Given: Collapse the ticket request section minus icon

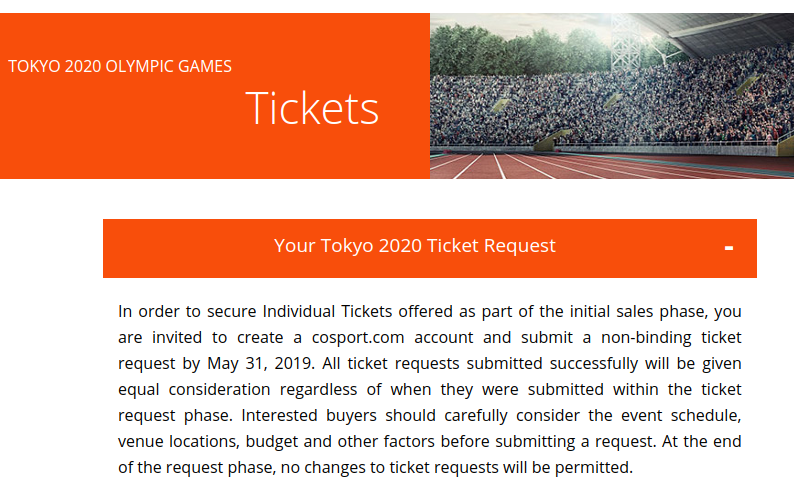Looking at the screenshot, I should pyautogui.click(x=729, y=248).
